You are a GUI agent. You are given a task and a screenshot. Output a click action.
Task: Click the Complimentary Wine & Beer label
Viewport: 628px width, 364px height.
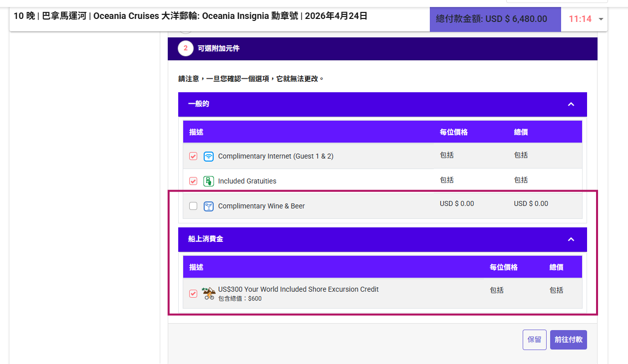(x=261, y=206)
